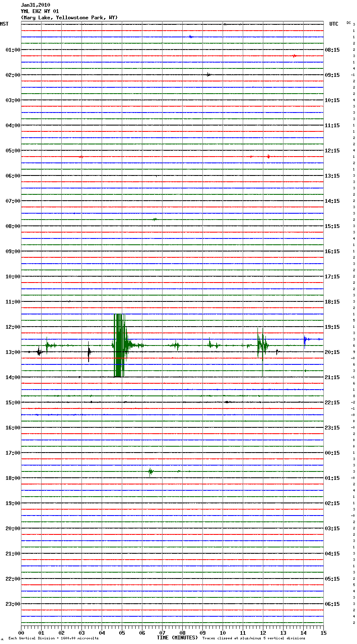Click the Mary Lake, Yellowstone Park location text
This screenshot has height=644, width=357.
point(69,18)
